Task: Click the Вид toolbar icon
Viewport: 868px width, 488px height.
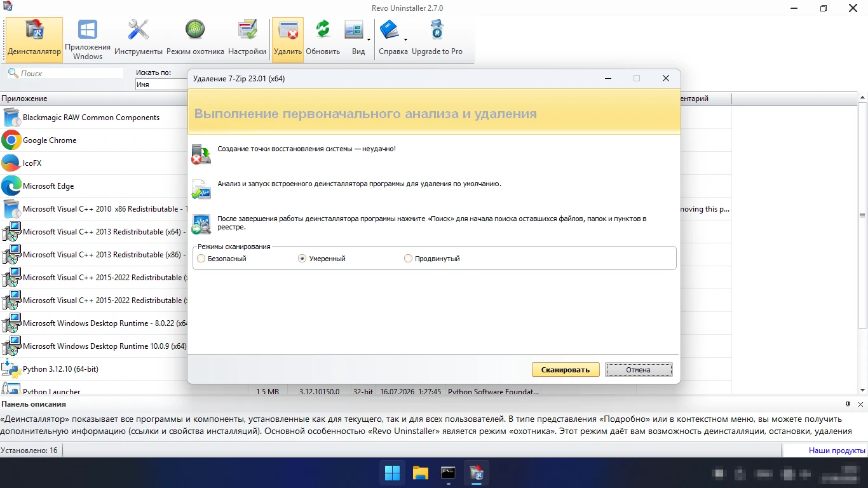Action: [x=354, y=39]
